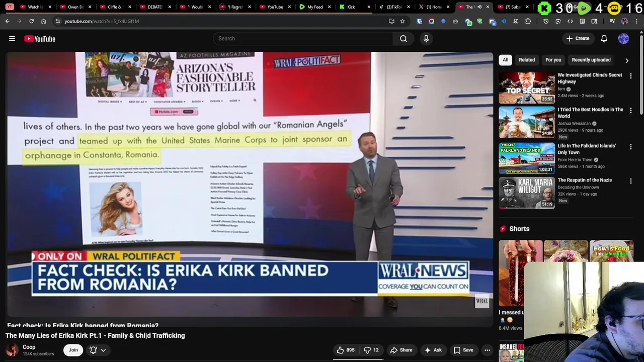Select the Recently uploaded filter chip

tap(591, 60)
